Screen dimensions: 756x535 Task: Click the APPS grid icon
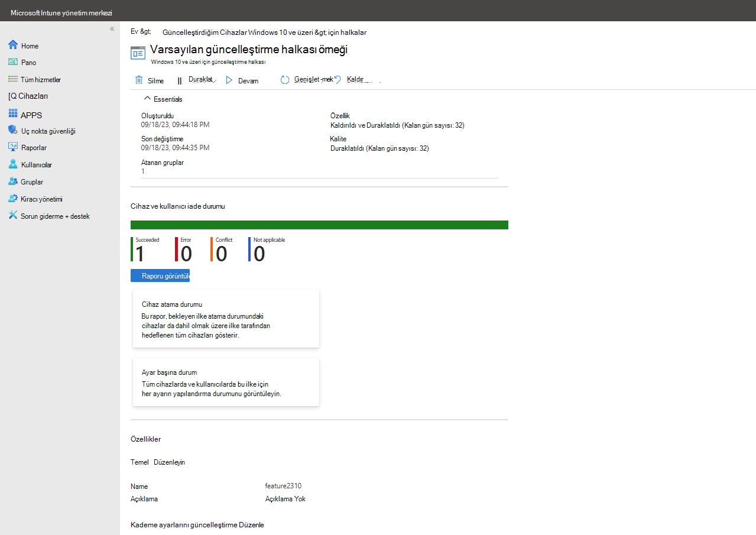tap(13, 114)
